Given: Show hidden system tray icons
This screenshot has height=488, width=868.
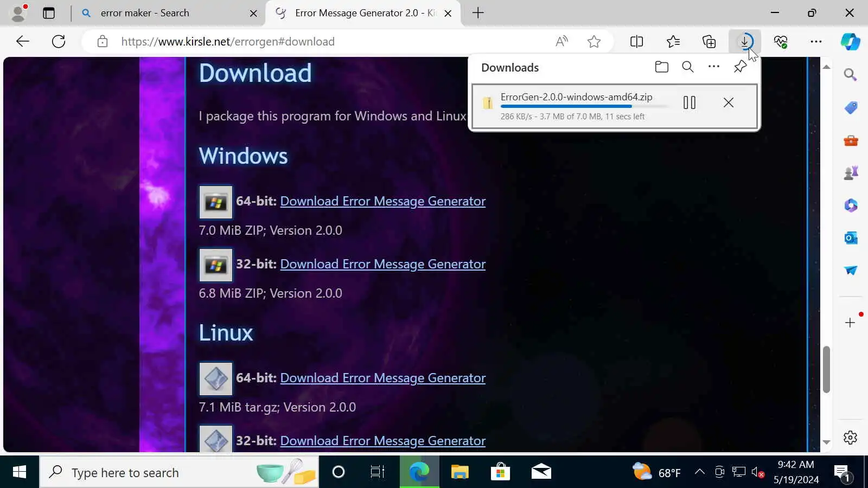Looking at the screenshot, I should [x=700, y=472].
